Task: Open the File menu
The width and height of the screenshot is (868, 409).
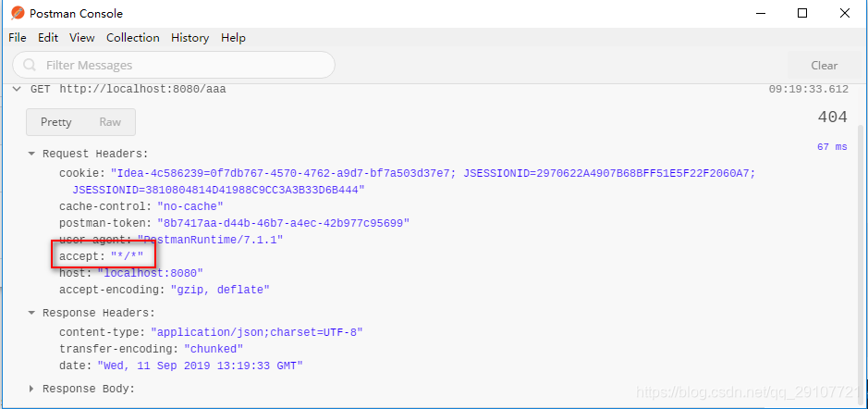Action: point(18,38)
